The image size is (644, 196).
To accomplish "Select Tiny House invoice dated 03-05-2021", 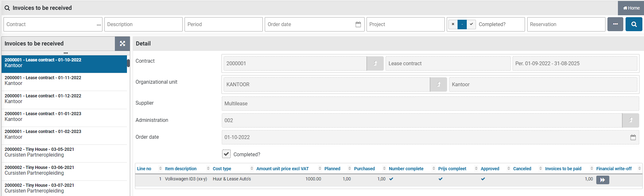I will coord(64,152).
